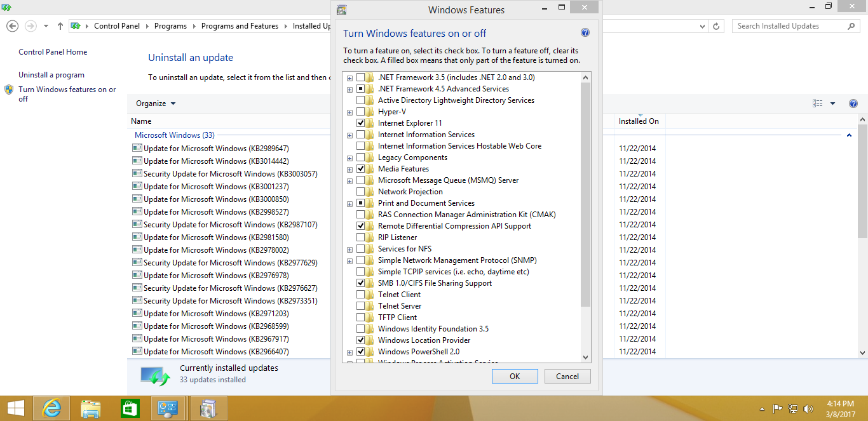
Task: Click the help icon in Windows Features dialog
Action: click(x=585, y=33)
